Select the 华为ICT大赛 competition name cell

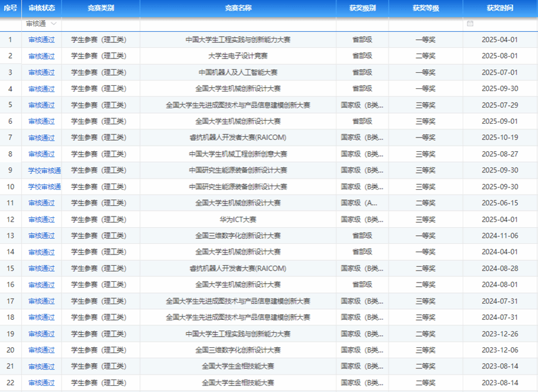click(238, 220)
